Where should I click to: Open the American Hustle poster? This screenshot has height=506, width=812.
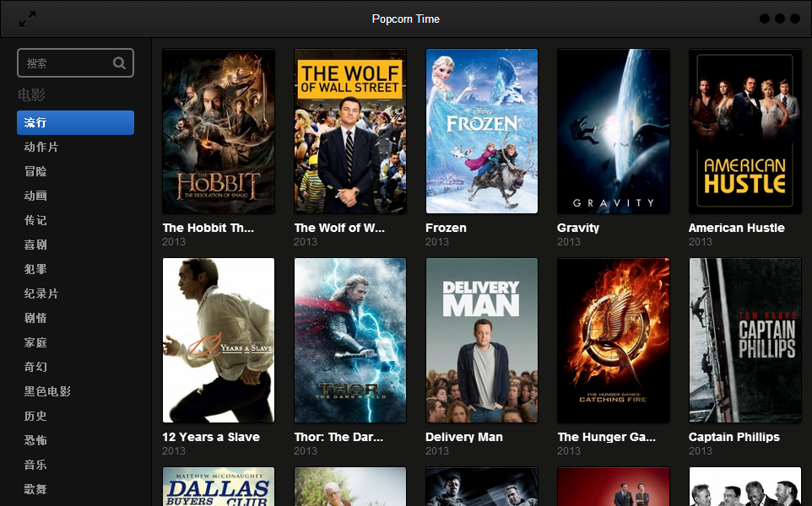744,131
